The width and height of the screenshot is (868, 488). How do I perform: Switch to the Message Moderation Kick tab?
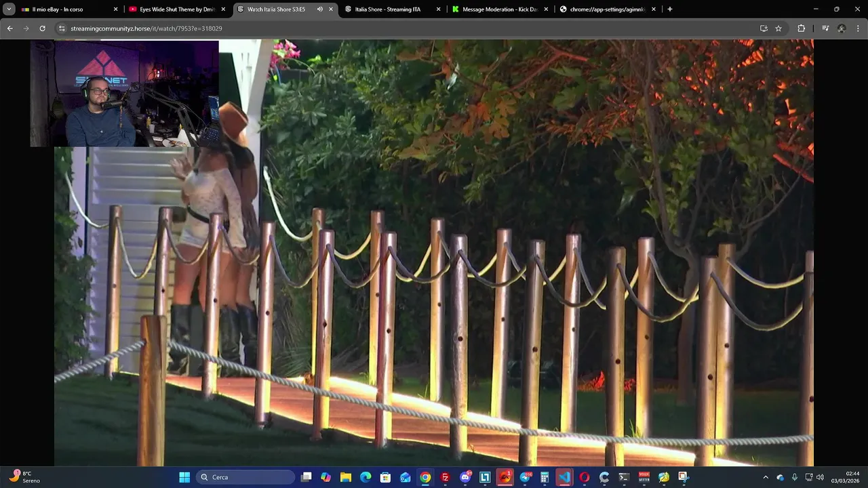click(500, 9)
